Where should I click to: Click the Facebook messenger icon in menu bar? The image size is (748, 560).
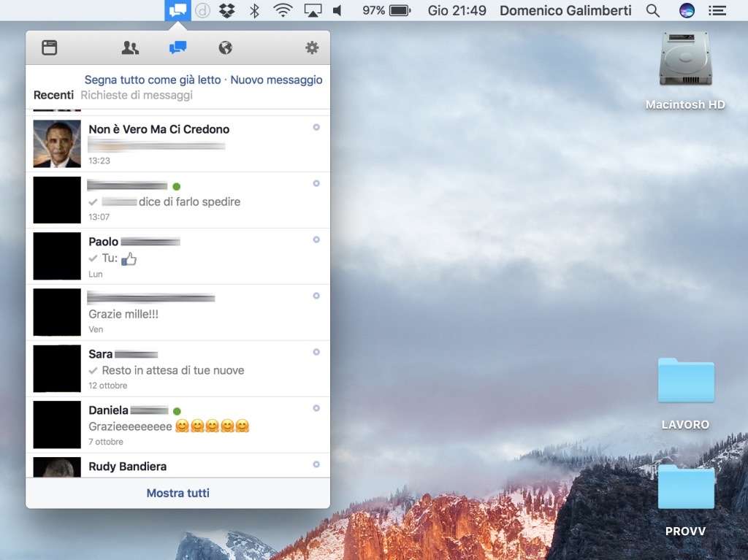(x=178, y=10)
